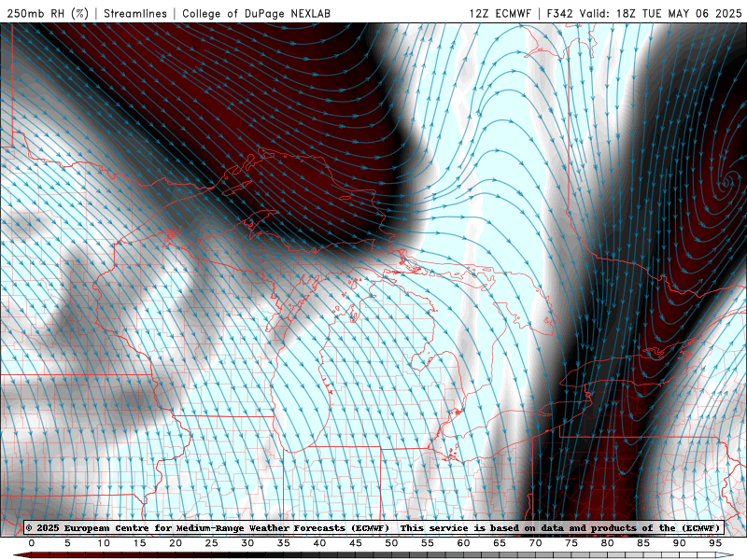Image resolution: width=747 pixels, height=560 pixels.
Task: Click the colorbar label "25"
Action: pos(212,543)
